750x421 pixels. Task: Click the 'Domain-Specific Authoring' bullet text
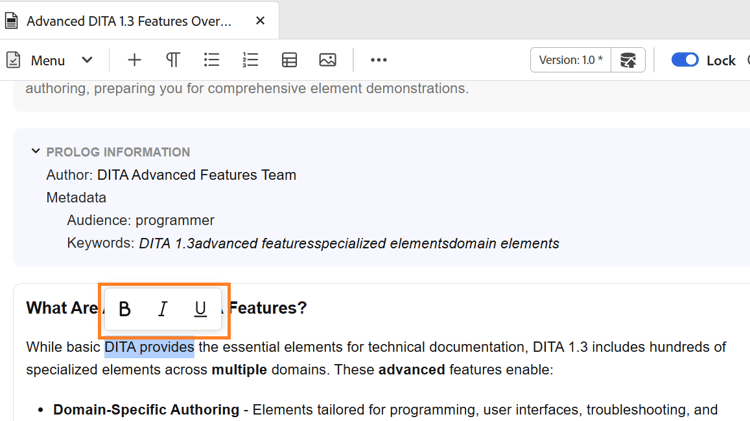pyautogui.click(x=146, y=410)
